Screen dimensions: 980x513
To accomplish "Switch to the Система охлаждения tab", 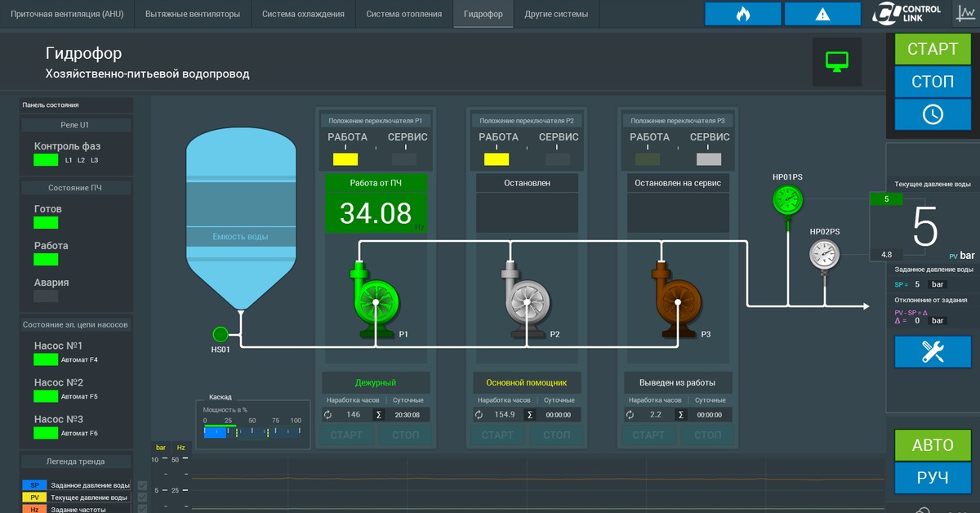I will [x=304, y=14].
